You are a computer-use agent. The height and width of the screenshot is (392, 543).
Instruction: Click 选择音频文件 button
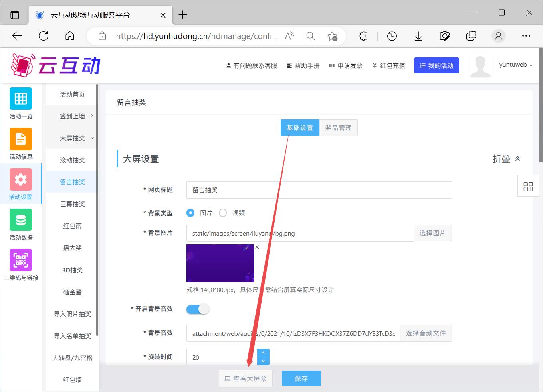pyautogui.click(x=426, y=333)
